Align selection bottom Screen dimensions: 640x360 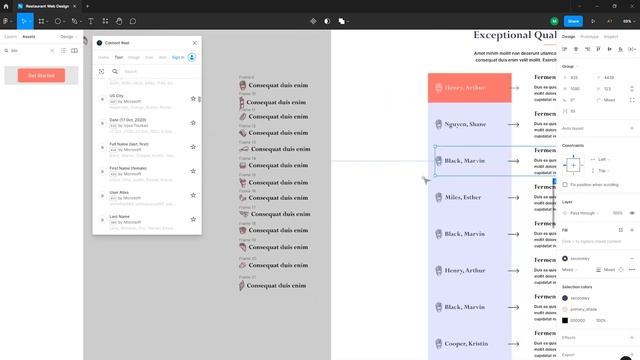coord(620,49)
